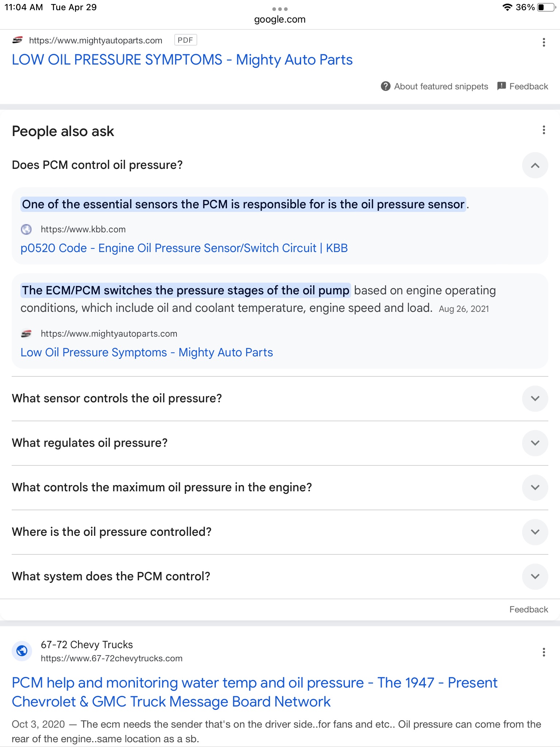Tap the Safari three-dot multitasking control
The height and width of the screenshot is (747, 560).
pos(280,9)
